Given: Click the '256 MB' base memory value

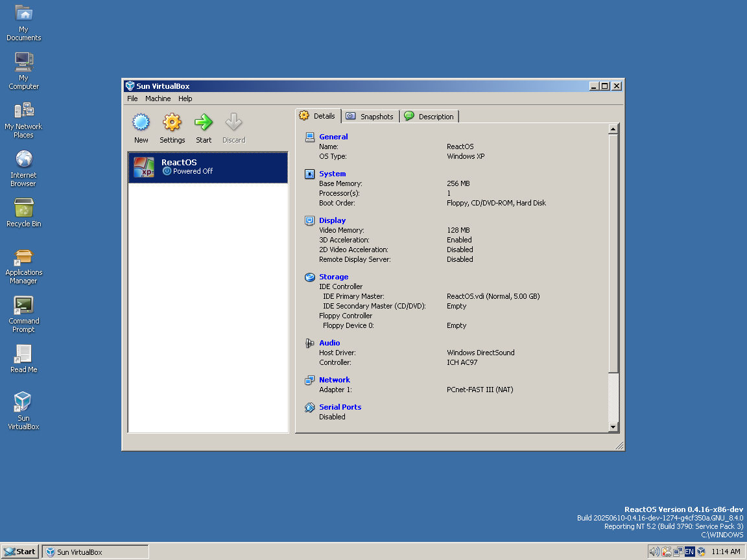Looking at the screenshot, I should 458,183.
